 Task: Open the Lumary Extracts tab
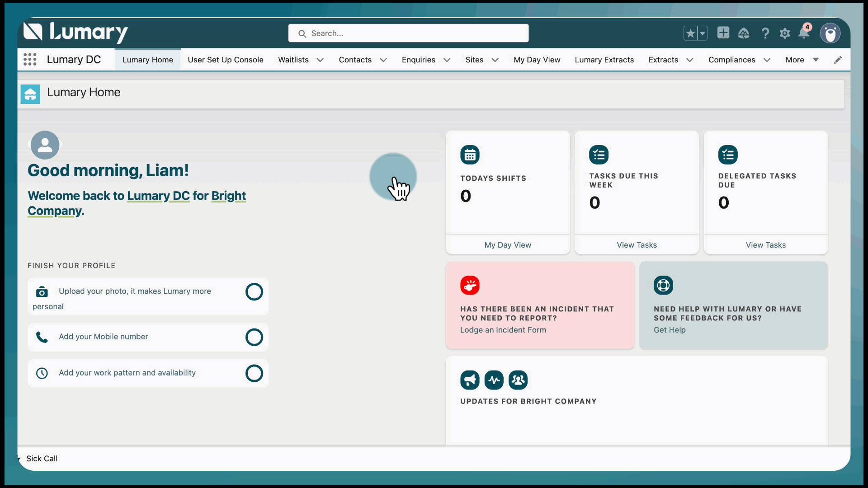[x=604, y=60]
